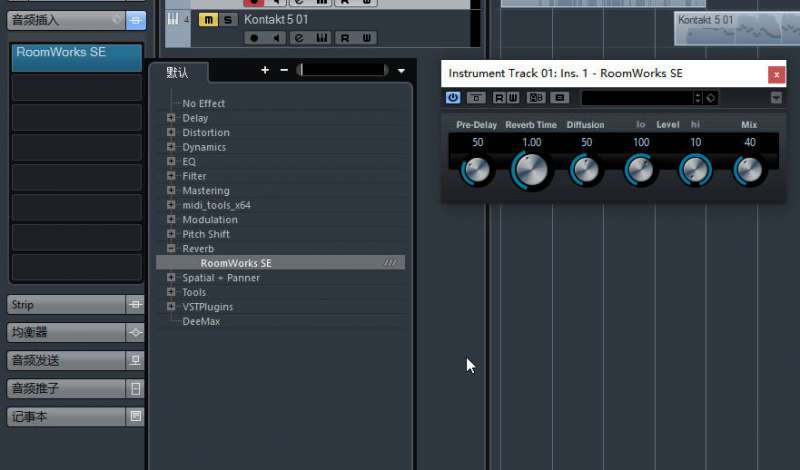The width and height of the screenshot is (800, 470).
Task: Click the bypass icon beside the plugin power button
Action: click(x=476, y=97)
